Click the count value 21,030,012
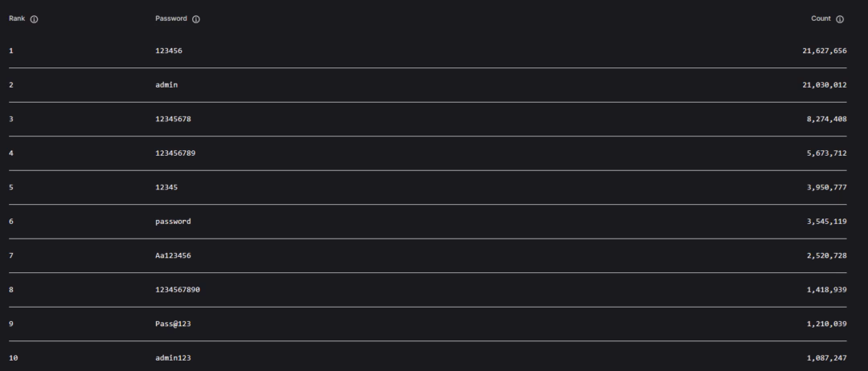 click(x=824, y=85)
